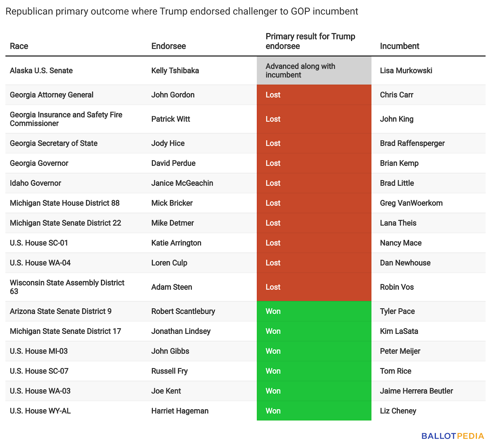
Task: Select Wisconsin State Assembly District 63 race
Action: point(67,287)
